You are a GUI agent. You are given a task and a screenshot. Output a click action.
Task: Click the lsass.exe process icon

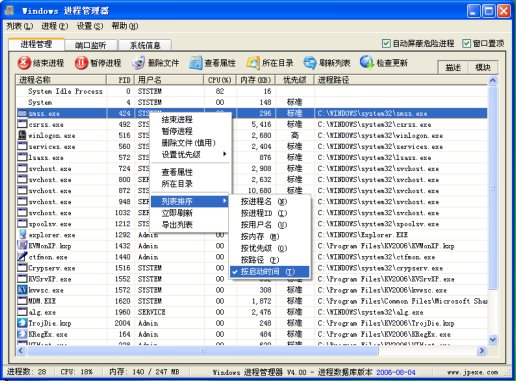(x=22, y=157)
